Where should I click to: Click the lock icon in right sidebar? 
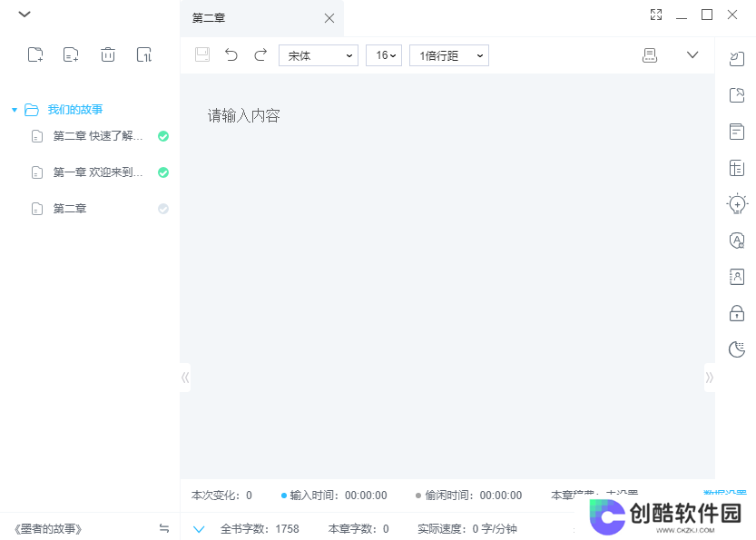pyautogui.click(x=737, y=313)
